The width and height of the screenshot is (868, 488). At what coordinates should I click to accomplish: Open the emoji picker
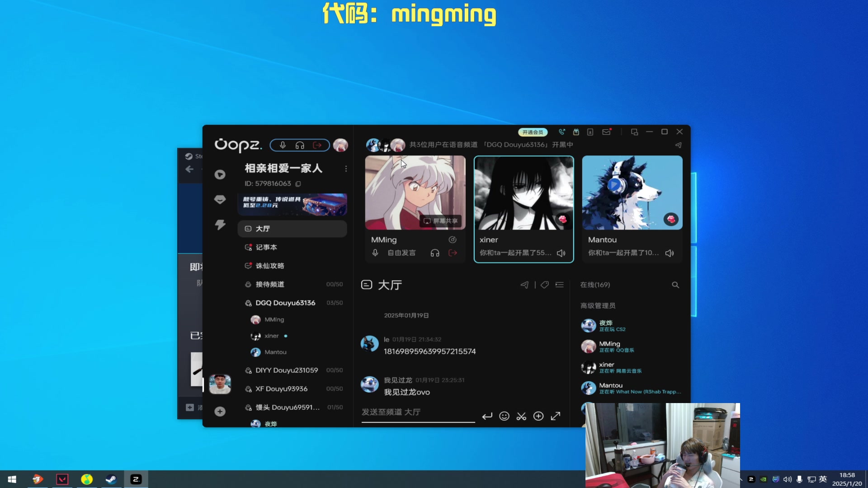pyautogui.click(x=504, y=416)
